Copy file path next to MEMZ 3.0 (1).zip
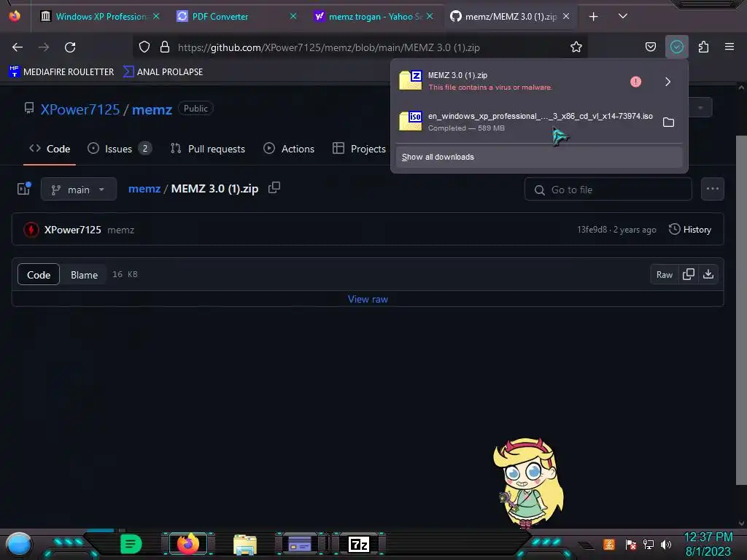 pyautogui.click(x=274, y=188)
